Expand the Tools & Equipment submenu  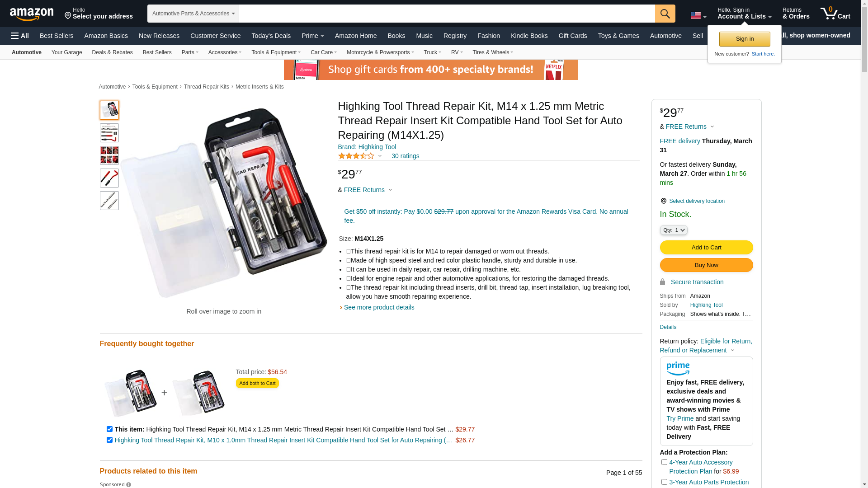(276, 52)
